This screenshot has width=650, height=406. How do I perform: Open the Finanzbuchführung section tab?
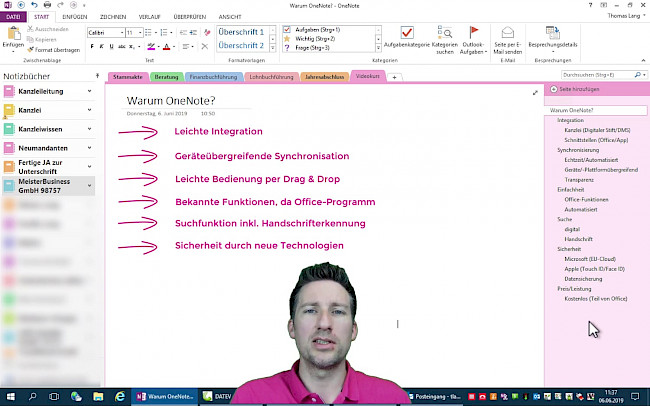[213, 77]
